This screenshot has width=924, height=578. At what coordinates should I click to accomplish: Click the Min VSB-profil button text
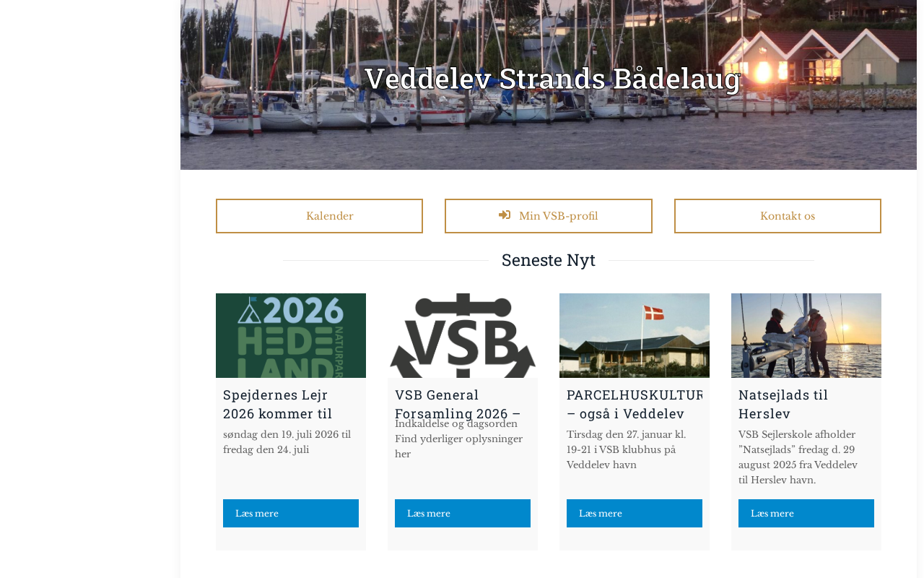click(558, 216)
